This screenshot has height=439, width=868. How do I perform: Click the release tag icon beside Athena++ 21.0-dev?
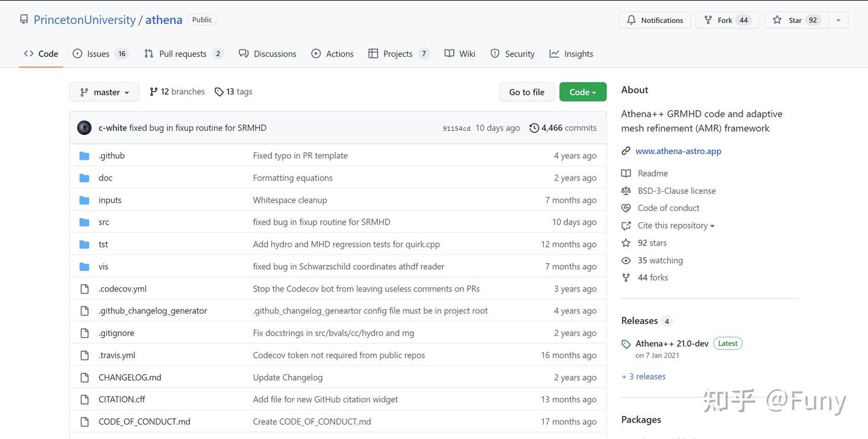coord(626,344)
